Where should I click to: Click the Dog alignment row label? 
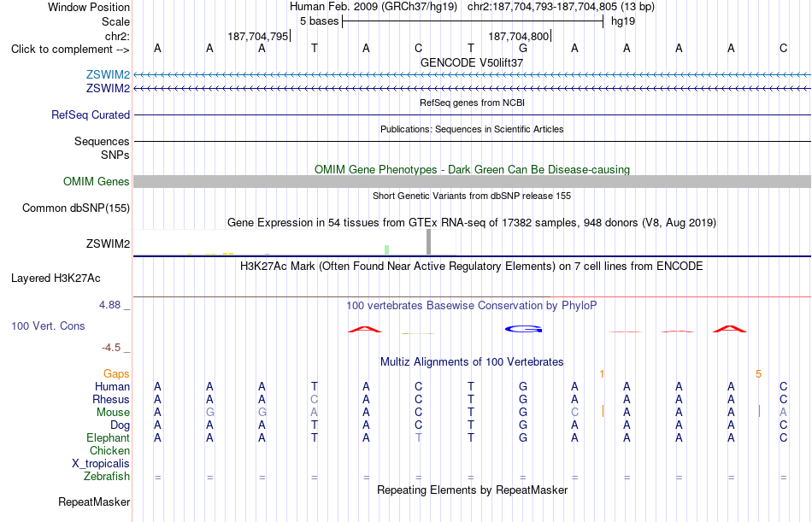pyautogui.click(x=120, y=425)
